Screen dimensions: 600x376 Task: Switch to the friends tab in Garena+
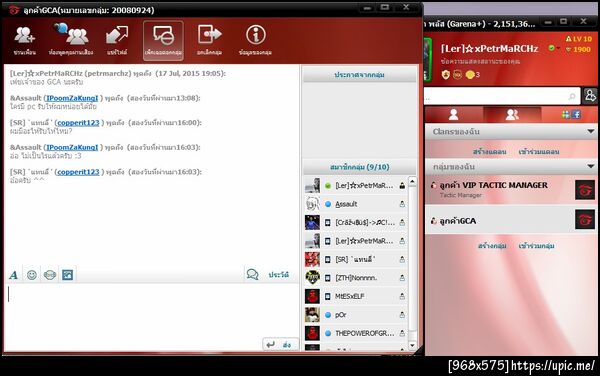454,114
